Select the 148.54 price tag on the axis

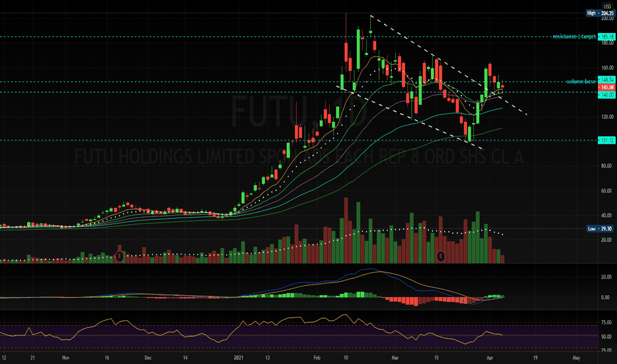tap(606, 80)
